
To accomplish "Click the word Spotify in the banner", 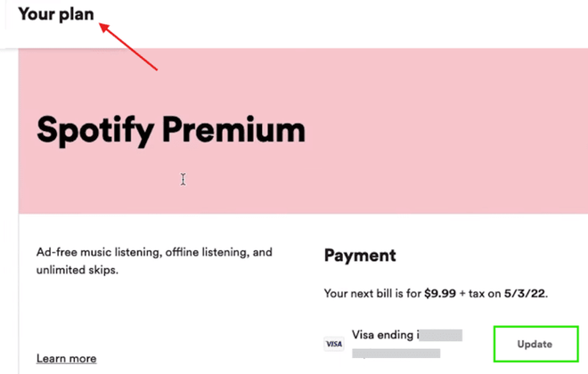I will tap(95, 131).
